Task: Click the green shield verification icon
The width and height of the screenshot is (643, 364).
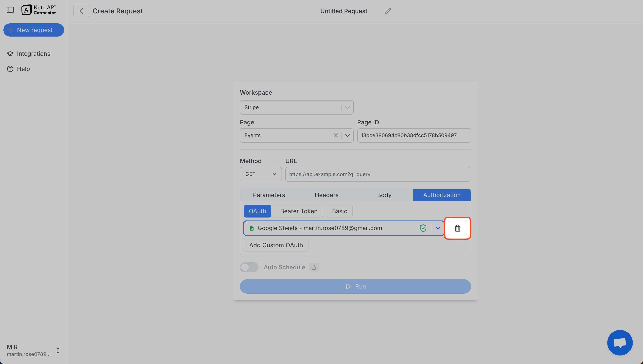Action: [x=423, y=228]
